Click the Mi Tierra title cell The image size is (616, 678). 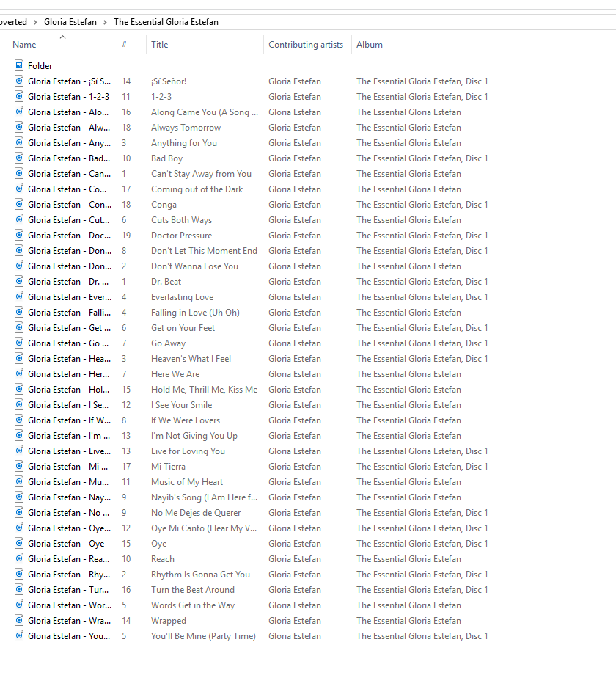pyautogui.click(x=168, y=467)
